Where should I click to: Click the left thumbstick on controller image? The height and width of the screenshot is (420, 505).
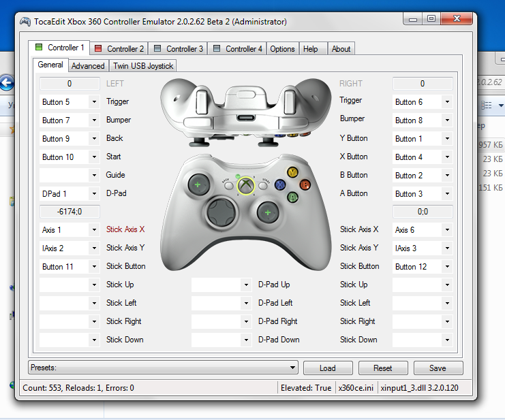pyautogui.click(x=198, y=184)
